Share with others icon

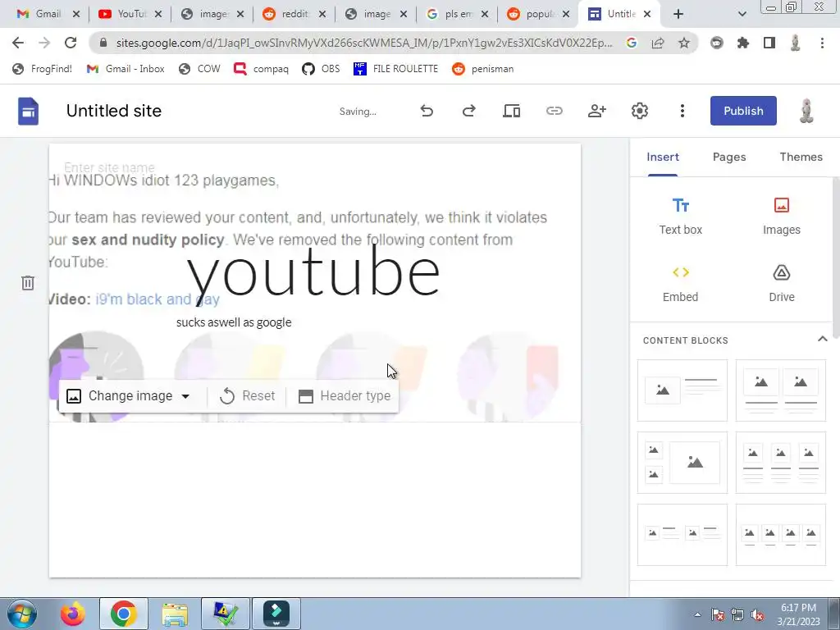point(597,111)
